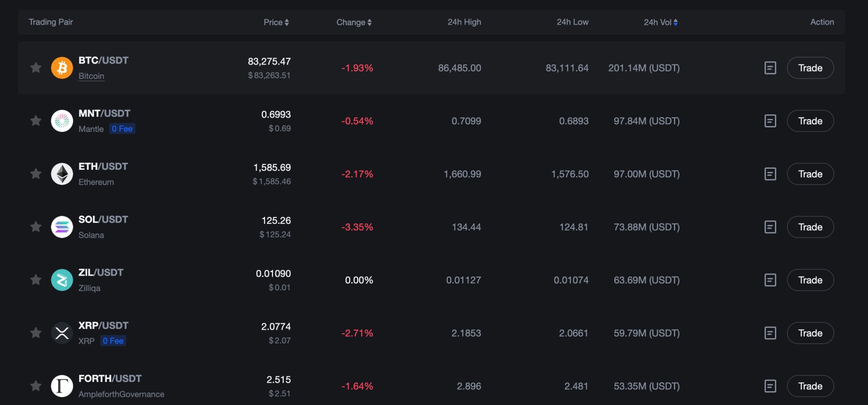This screenshot has height=405, width=868.
Task: Click the 1,576.50 24h low value
Action: tap(570, 174)
